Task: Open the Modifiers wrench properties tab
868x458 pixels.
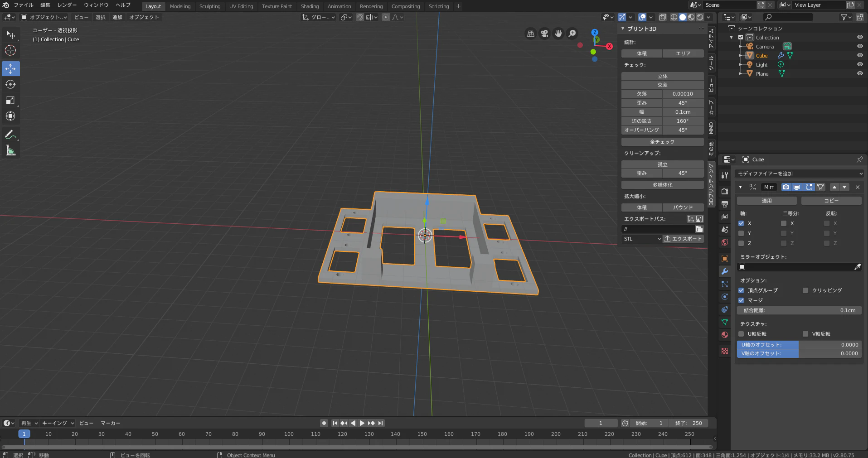Action: tap(725, 271)
